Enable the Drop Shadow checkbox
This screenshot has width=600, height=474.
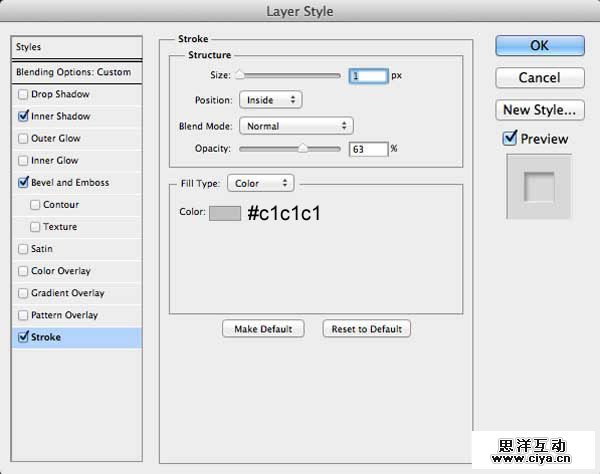23,95
